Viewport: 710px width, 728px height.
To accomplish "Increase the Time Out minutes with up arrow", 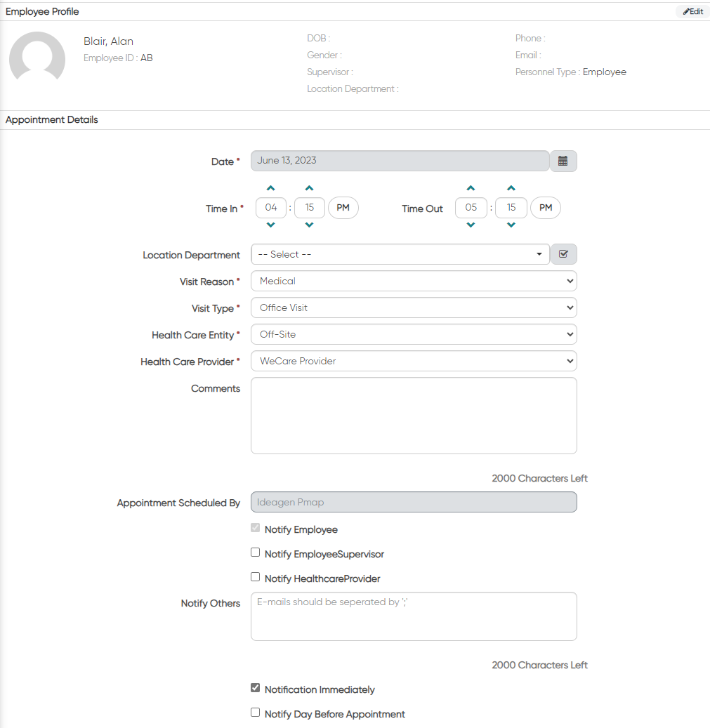I will (511, 188).
